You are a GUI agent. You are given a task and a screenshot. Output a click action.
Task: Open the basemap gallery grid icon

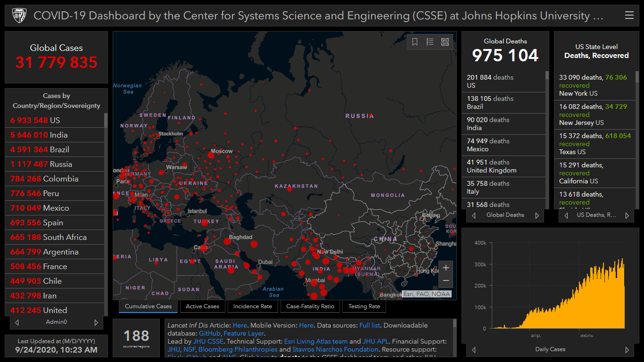pos(445,42)
